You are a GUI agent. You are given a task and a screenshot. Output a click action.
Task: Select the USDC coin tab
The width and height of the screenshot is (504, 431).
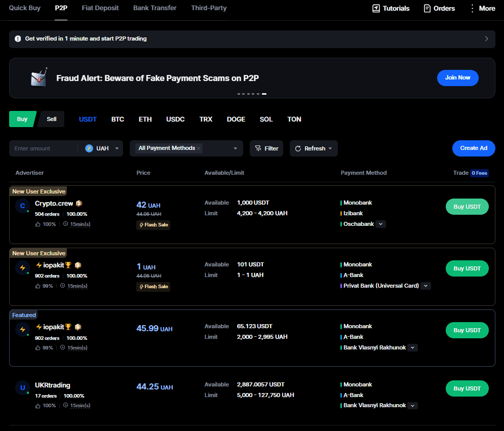coord(175,119)
